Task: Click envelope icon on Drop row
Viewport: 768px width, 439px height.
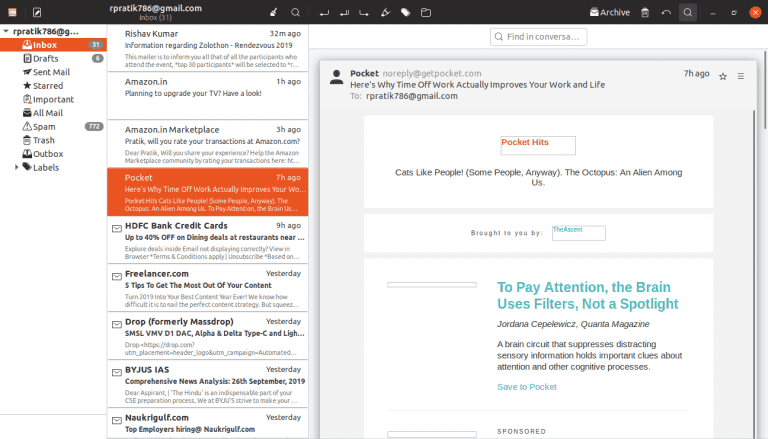Action: pos(117,324)
